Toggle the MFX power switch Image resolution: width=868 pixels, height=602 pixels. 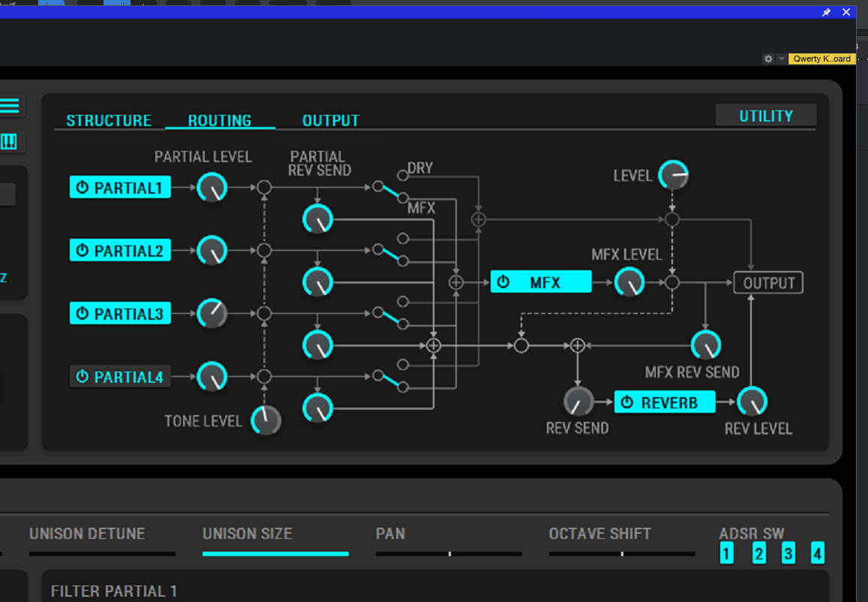pyautogui.click(x=503, y=282)
